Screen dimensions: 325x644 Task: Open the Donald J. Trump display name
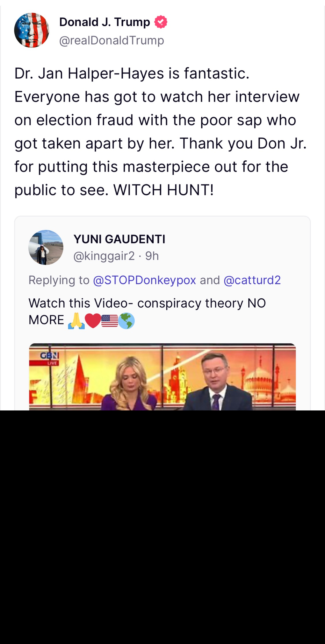point(105,22)
